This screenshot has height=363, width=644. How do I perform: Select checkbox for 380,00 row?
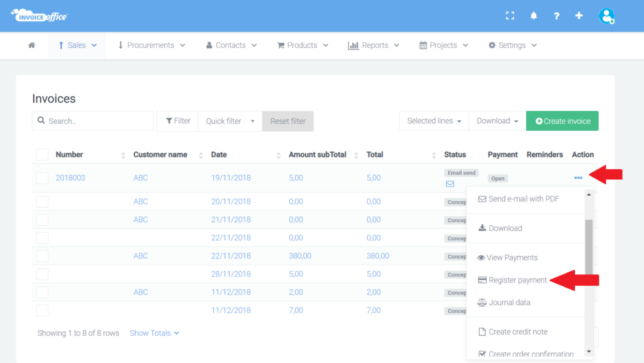[42, 256]
